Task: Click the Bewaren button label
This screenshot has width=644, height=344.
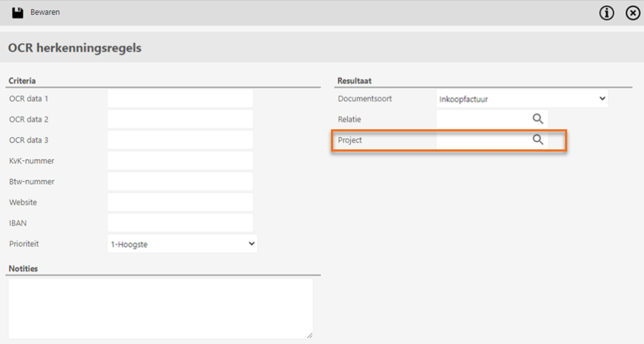Action: click(x=45, y=12)
